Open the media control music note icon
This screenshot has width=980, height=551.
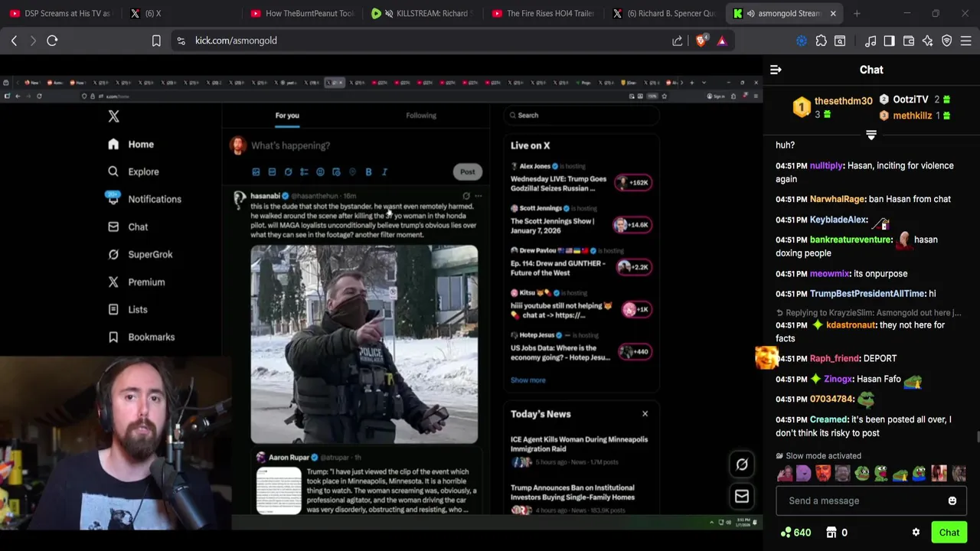(x=871, y=41)
